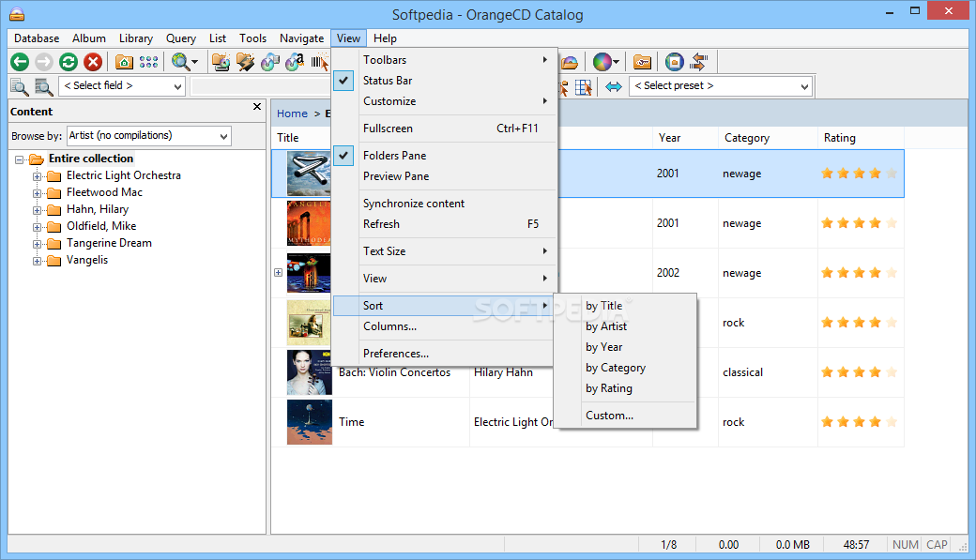This screenshot has width=976, height=560.
Task: Open the Database menu
Action: (x=37, y=38)
